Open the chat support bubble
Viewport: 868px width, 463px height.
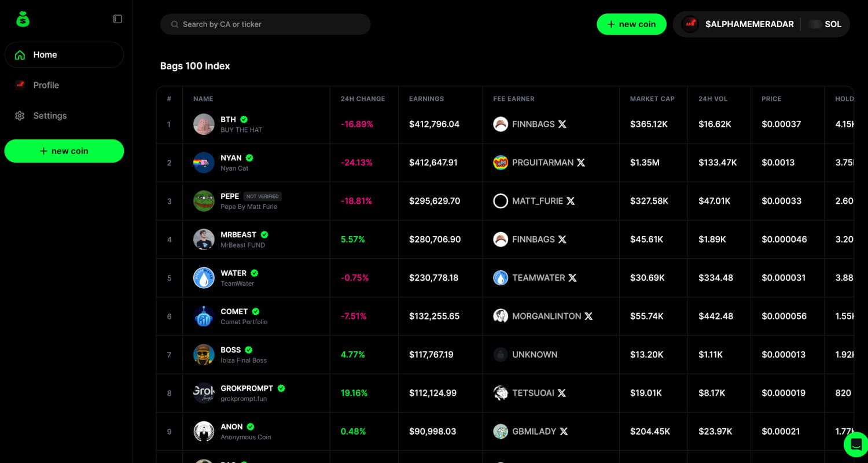click(855, 444)
